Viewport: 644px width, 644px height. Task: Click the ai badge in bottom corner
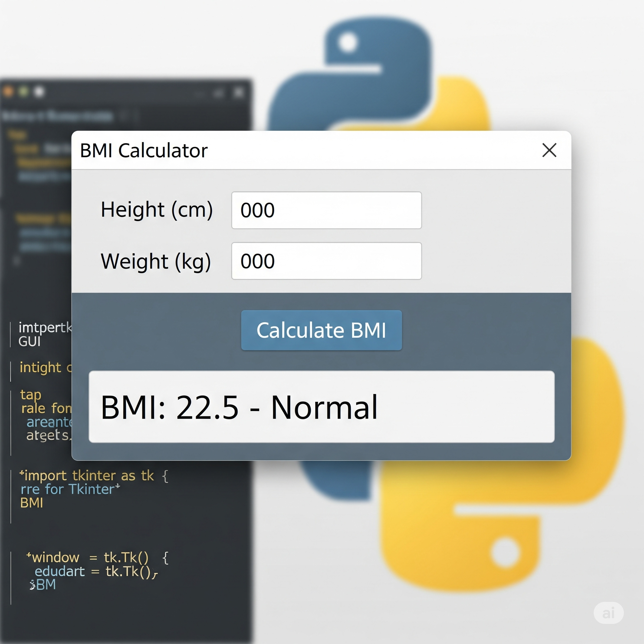click(x=608, y=613)
